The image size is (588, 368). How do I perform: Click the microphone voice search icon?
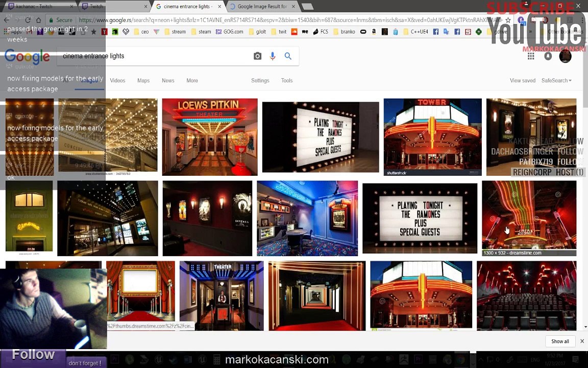click(273, 56)
